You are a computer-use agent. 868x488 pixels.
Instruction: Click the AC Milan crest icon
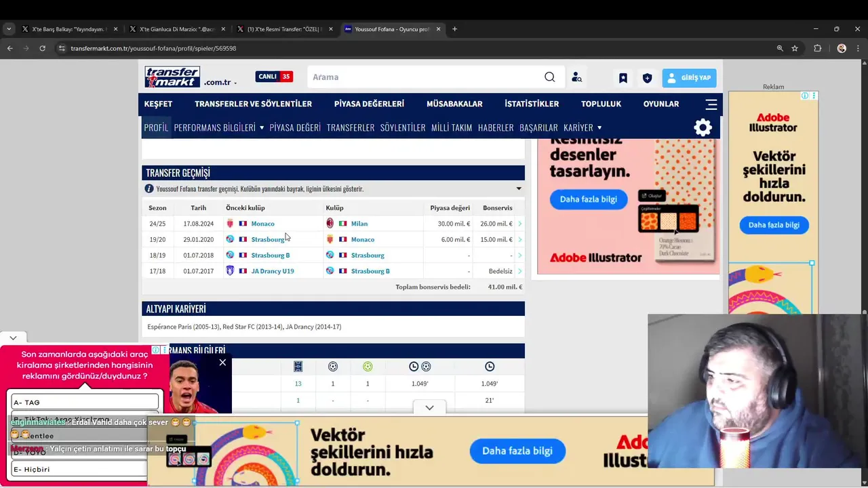(330, 223)
